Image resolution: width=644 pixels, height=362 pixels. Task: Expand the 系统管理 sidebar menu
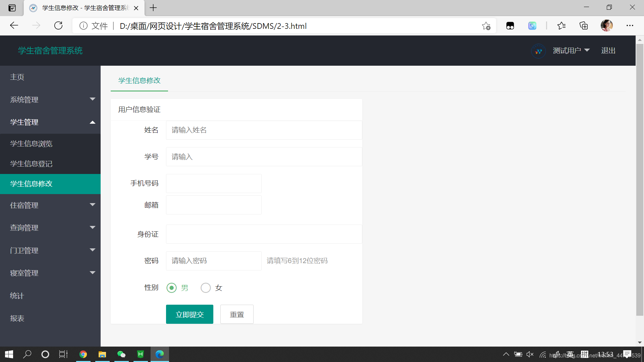[50, 100]
